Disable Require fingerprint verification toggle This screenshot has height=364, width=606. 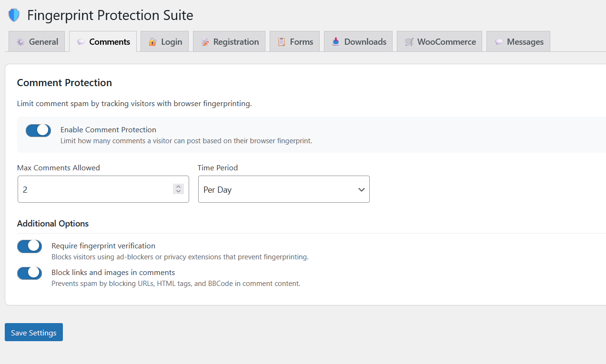(30, 246)
